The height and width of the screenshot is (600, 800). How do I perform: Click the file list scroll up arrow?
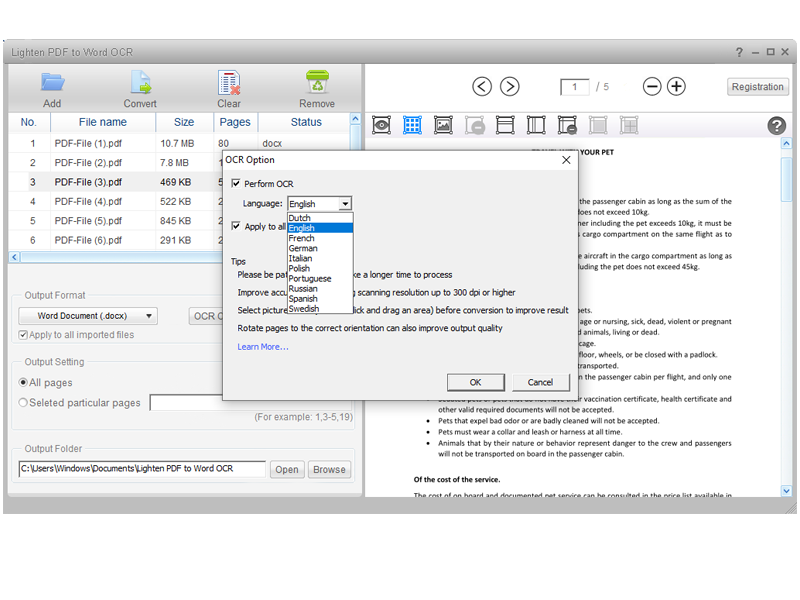click(356, 119)
